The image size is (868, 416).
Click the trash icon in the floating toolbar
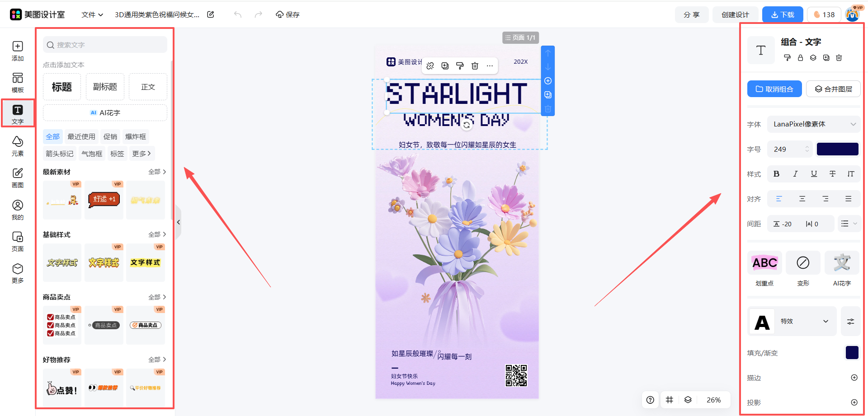coord(475,66)
